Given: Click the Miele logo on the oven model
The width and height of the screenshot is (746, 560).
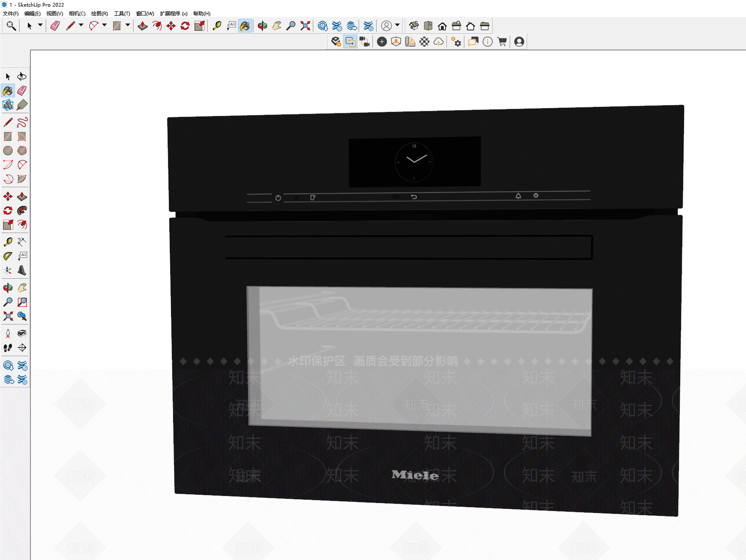Looking at the screenshot, I should click(415, 475).
